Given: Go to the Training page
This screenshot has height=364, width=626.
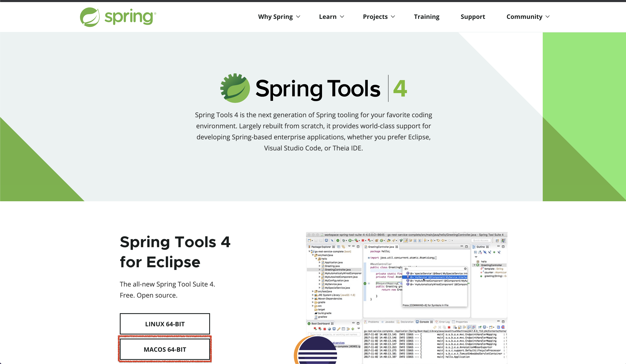Looking at the screenshot, I should click(426, 17).
